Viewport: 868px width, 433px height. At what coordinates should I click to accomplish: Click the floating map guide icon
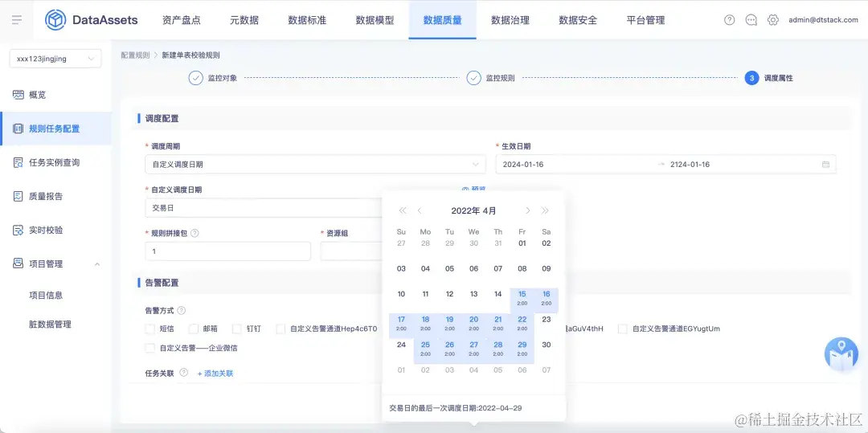pos(841,354)
